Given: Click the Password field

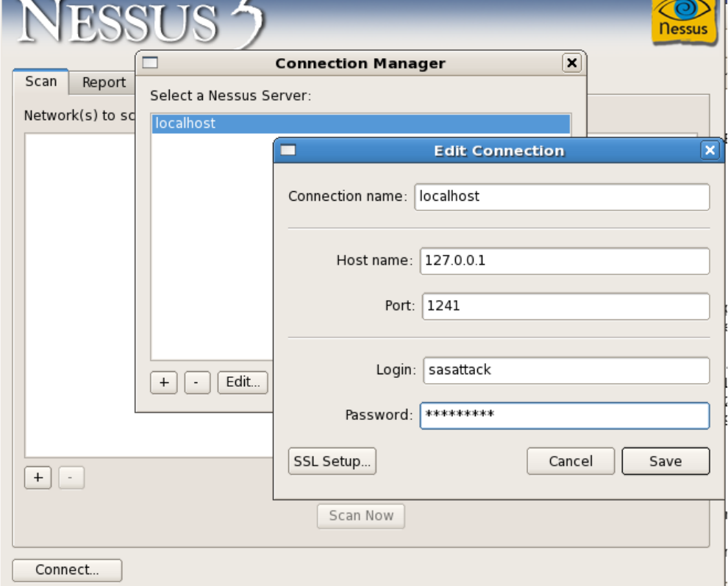Looking at the screenshot, I should pos(565,415).
